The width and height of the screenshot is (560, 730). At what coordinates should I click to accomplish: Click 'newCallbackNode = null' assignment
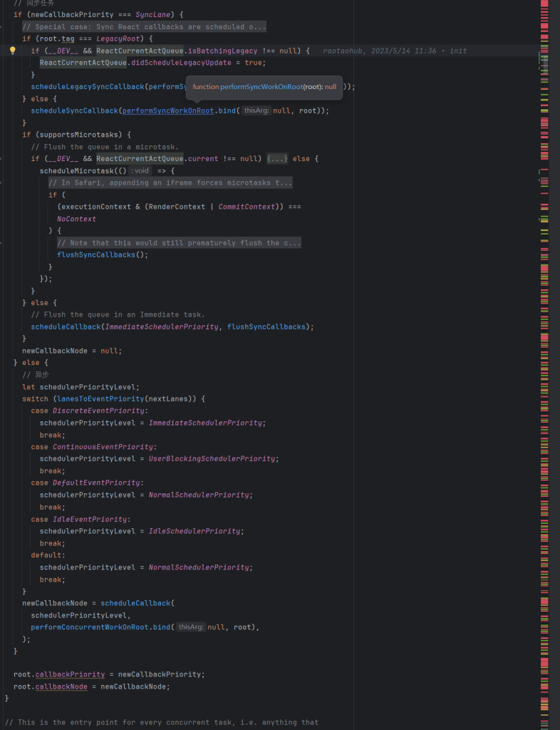click(x=71, y=351)
